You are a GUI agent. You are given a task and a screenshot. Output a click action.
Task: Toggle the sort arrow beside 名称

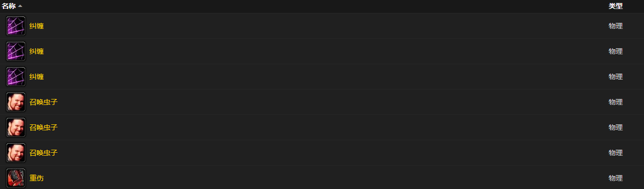tap(20, 6)
